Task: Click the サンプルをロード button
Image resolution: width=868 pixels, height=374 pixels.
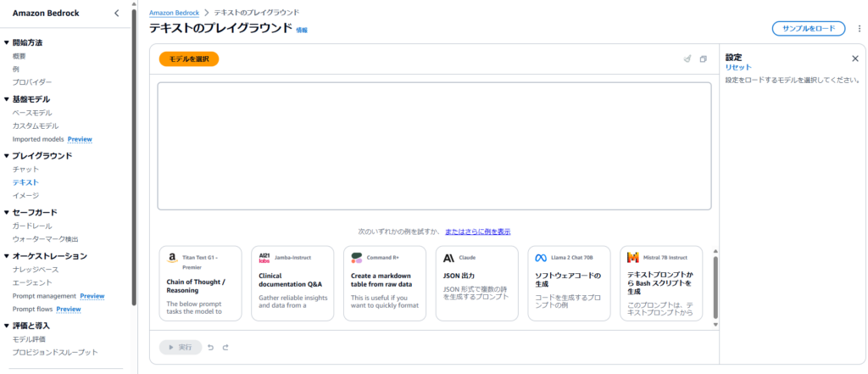Action: coord(808,29)
